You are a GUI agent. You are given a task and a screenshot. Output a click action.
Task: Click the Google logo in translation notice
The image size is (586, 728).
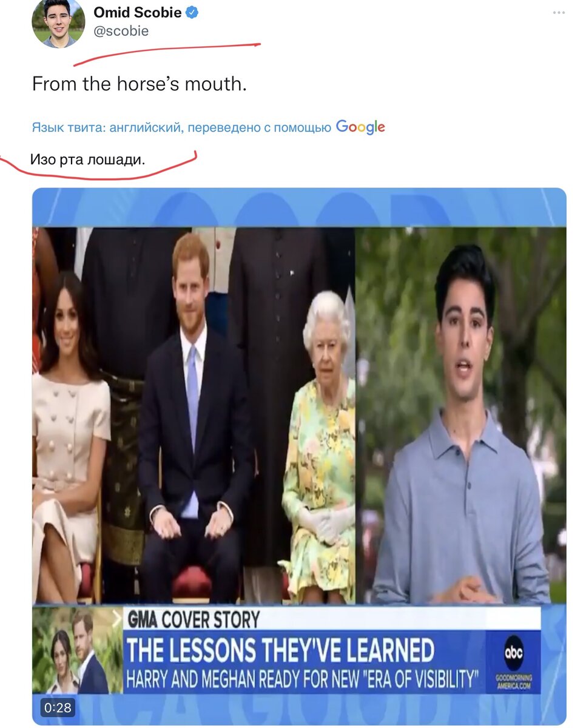point(360,127)
